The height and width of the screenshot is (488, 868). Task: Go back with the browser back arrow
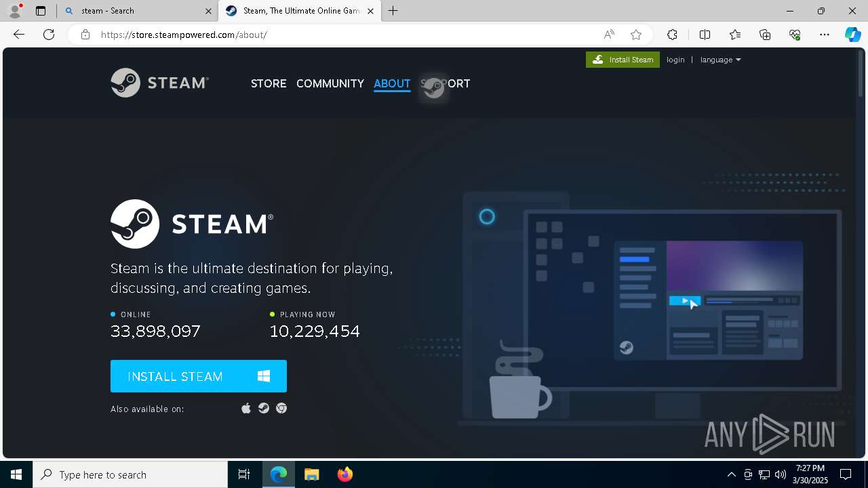coord(19,35)
